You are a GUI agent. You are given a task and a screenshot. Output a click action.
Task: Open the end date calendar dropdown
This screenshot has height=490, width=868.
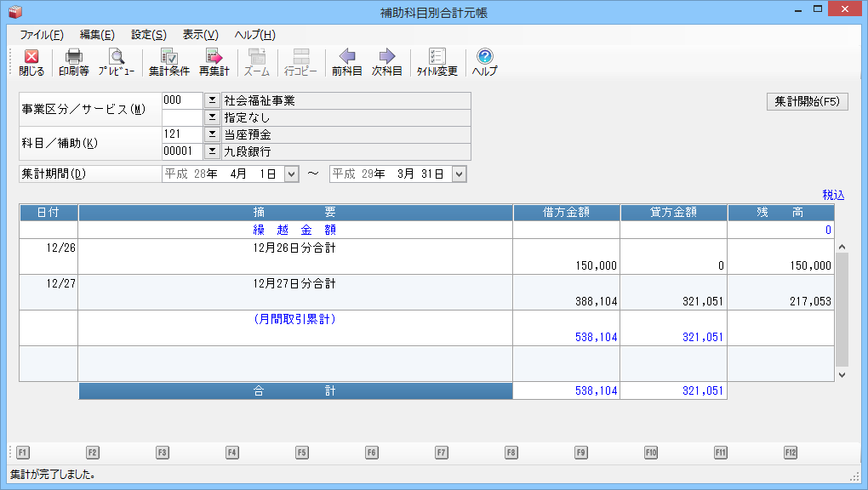tap(460, 174)
